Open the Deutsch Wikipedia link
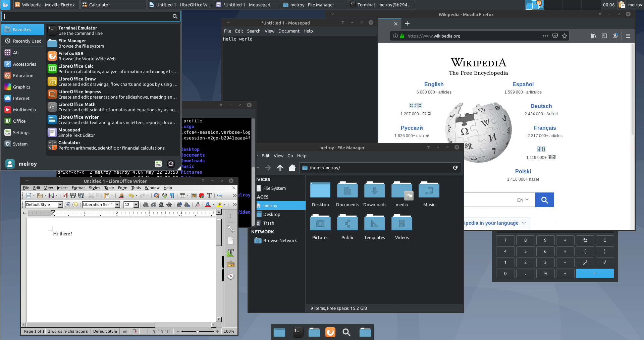 click(x=541, y=106)
